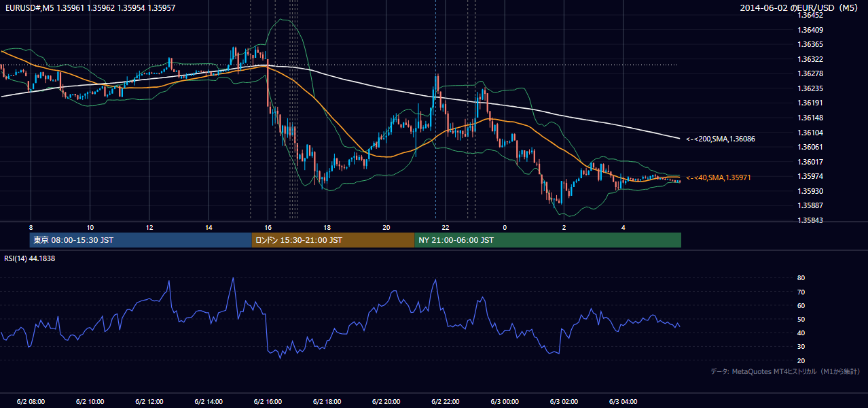Click hour label 16 under price chart

click(x=268, y=227)
